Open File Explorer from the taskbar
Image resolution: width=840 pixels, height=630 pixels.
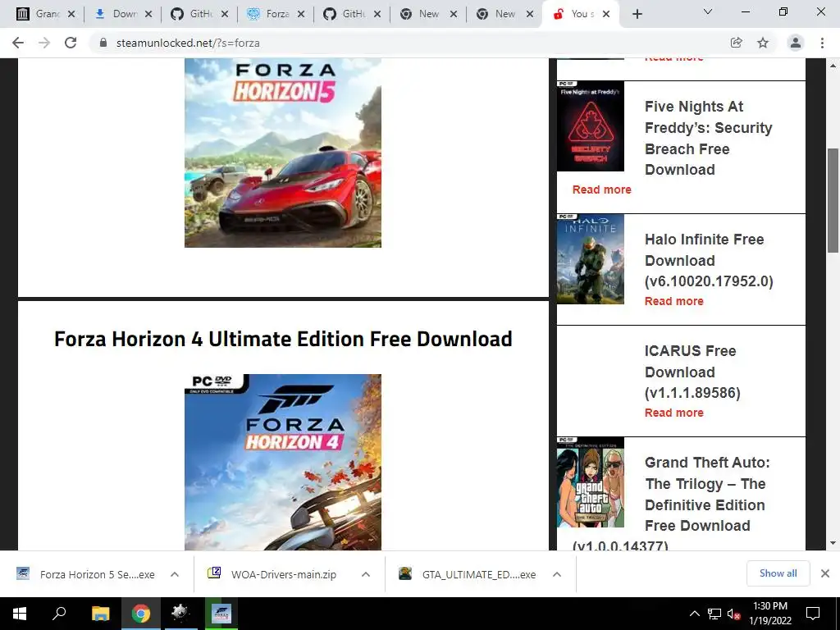pos(100,614)
